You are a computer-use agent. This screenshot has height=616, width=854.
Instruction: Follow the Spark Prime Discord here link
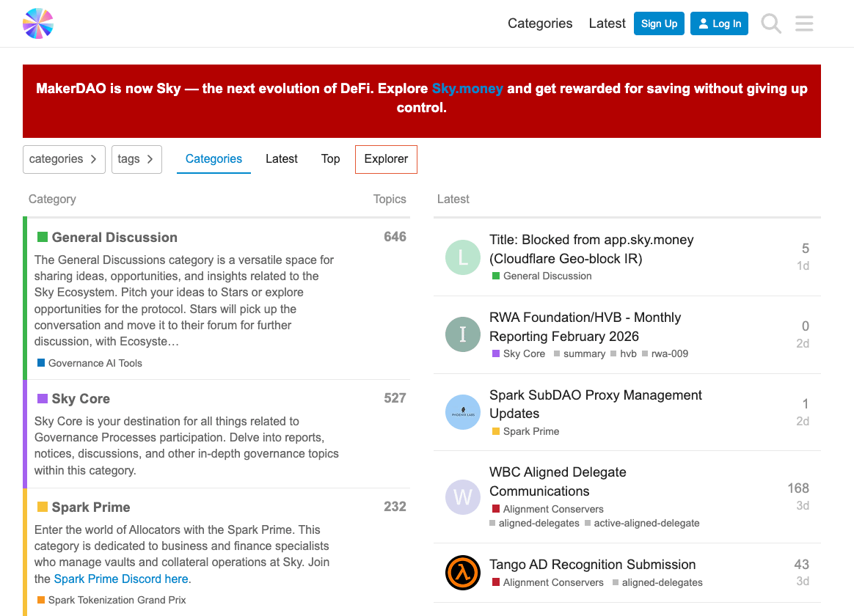(121, 579)
